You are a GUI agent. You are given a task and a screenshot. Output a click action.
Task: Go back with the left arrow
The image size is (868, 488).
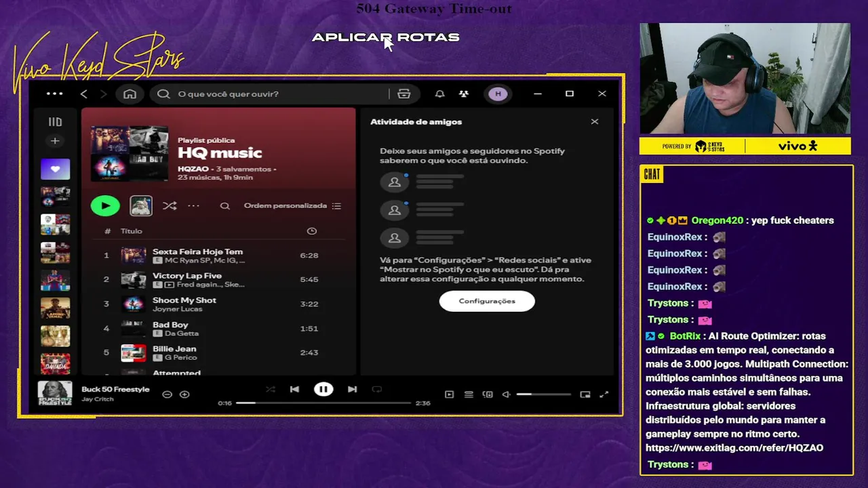84,94
